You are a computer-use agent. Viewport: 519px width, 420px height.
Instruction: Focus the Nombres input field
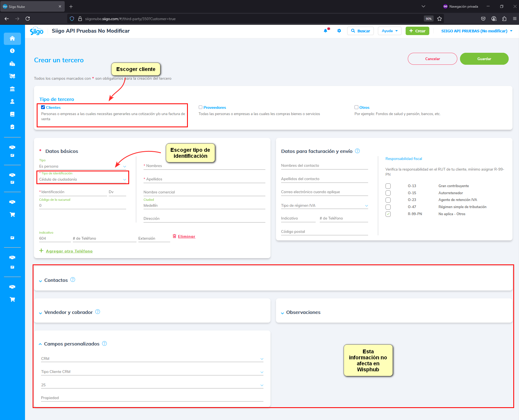[204, 166]
